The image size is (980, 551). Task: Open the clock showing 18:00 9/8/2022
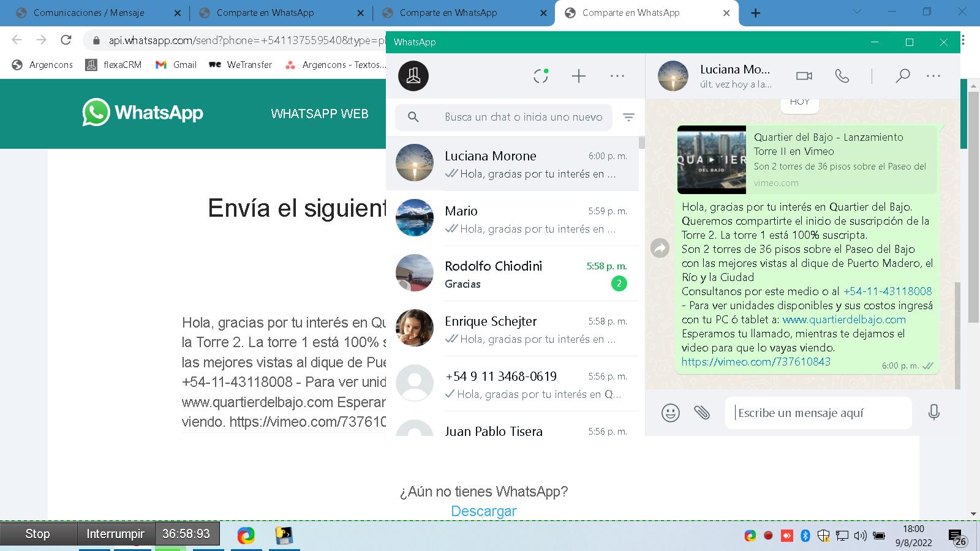(x=913, y=536)
